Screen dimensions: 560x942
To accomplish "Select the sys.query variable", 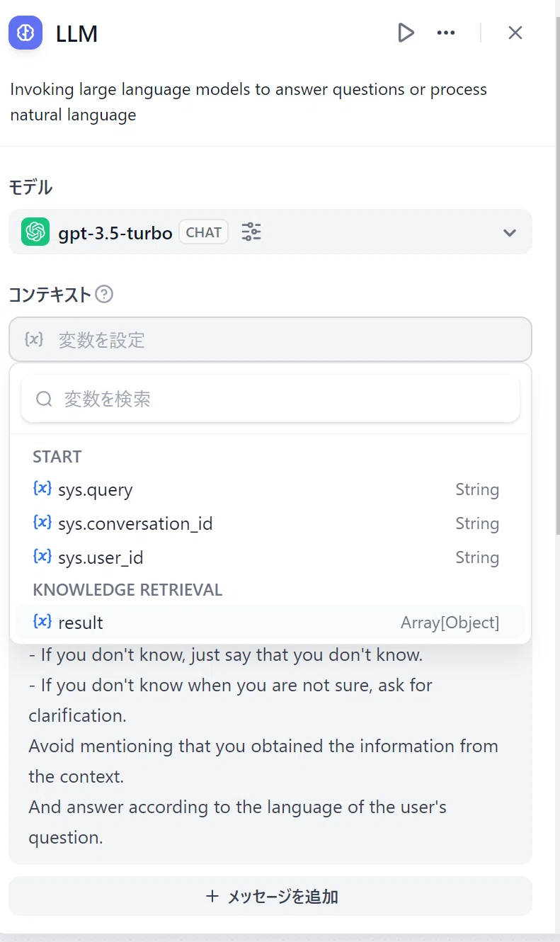I will (270, 489).
